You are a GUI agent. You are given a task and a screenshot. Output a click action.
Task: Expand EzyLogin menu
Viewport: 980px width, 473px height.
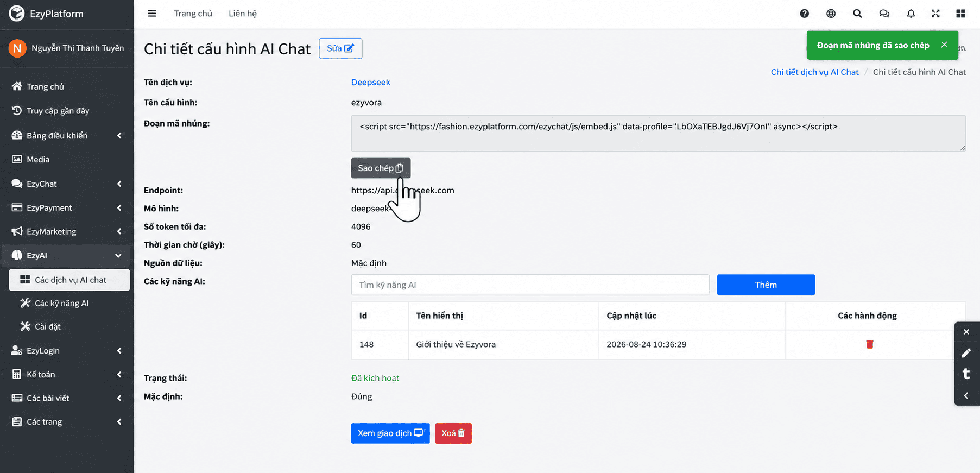point(67,350)
